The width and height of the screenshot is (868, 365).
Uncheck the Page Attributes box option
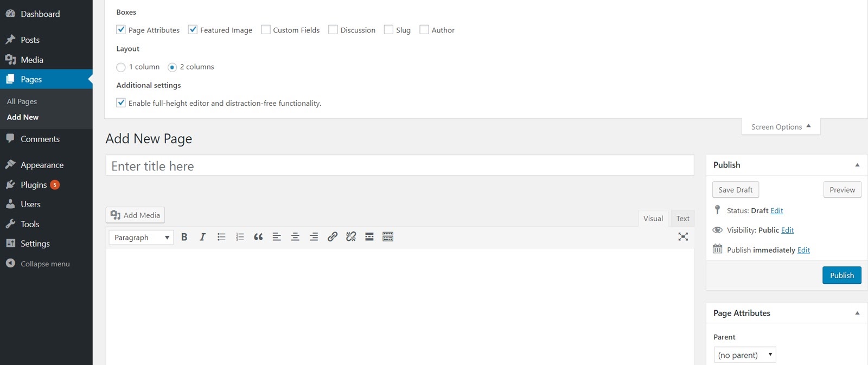[x=121, y=29]
